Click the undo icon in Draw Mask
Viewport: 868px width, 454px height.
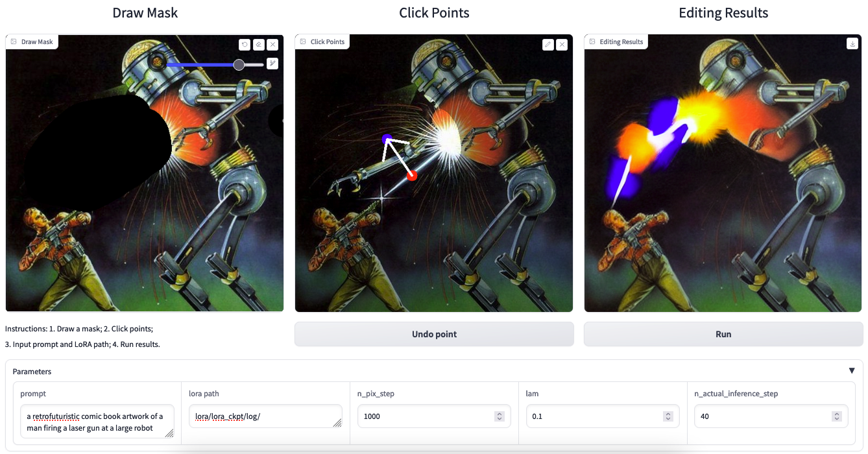tap(244, 45)
